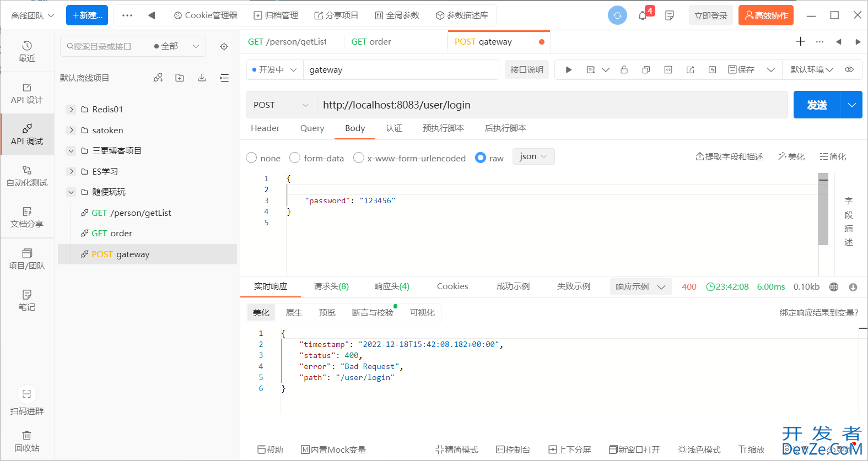The image size is (868, 461).
Task: Click the import download icon in project header
Action: point(202,78)
